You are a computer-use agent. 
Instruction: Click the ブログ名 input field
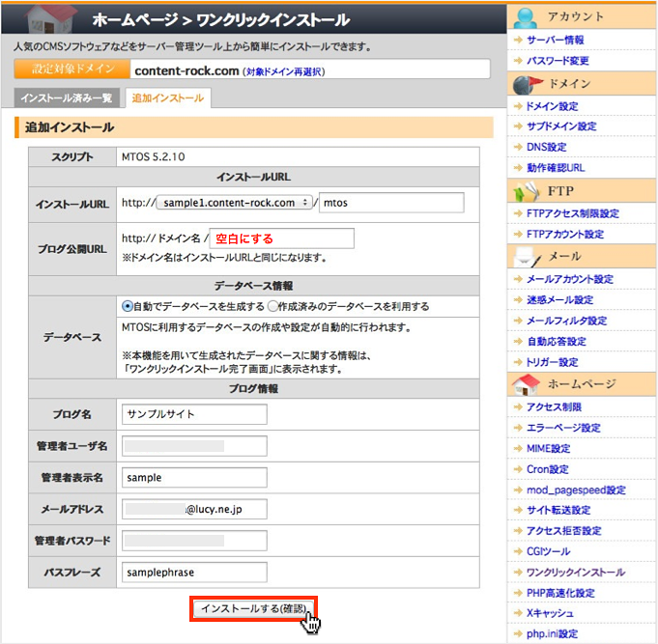[195, 414]
